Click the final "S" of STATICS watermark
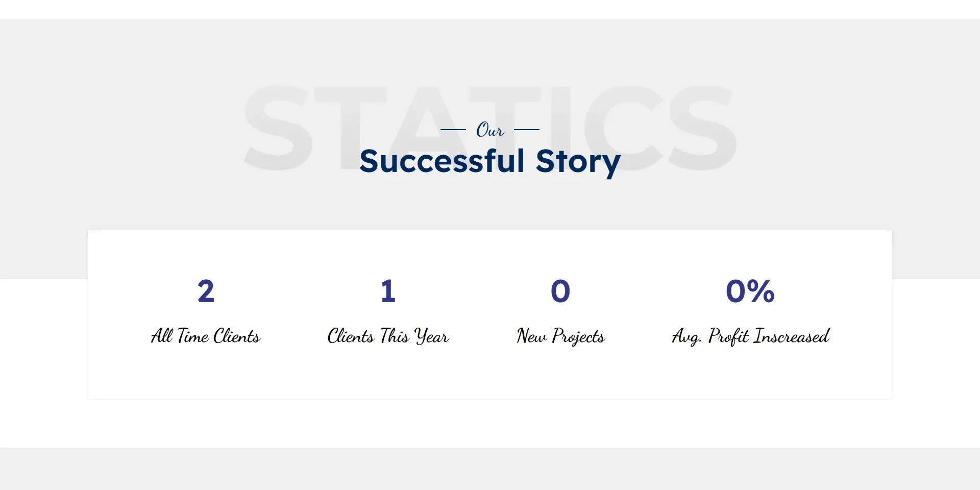 (702, 128)
